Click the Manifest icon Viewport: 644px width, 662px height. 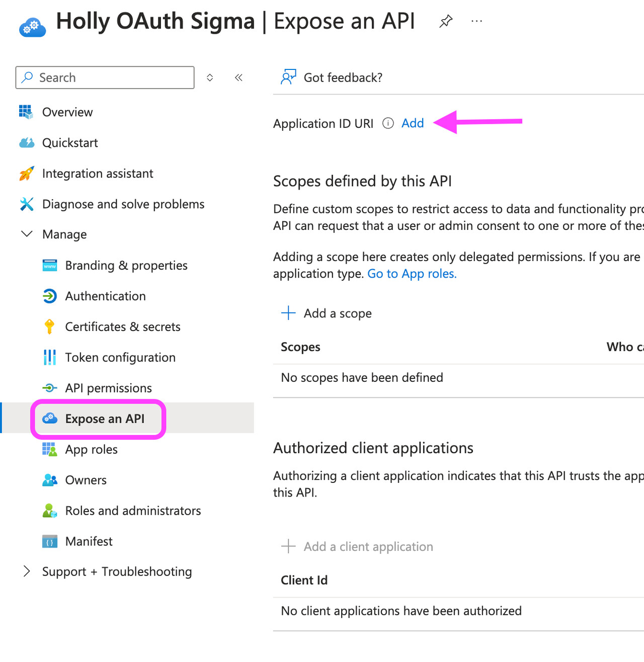pos(50,541)
